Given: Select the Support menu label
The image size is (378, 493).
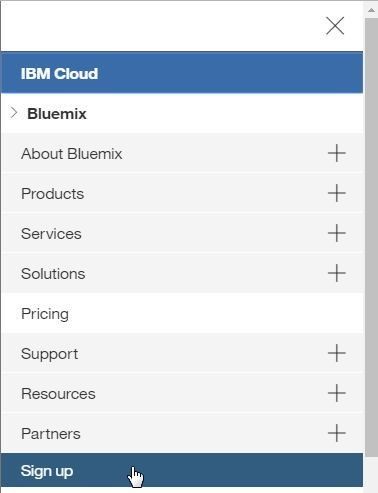Looking at the screenshot, I should (50, 354).
